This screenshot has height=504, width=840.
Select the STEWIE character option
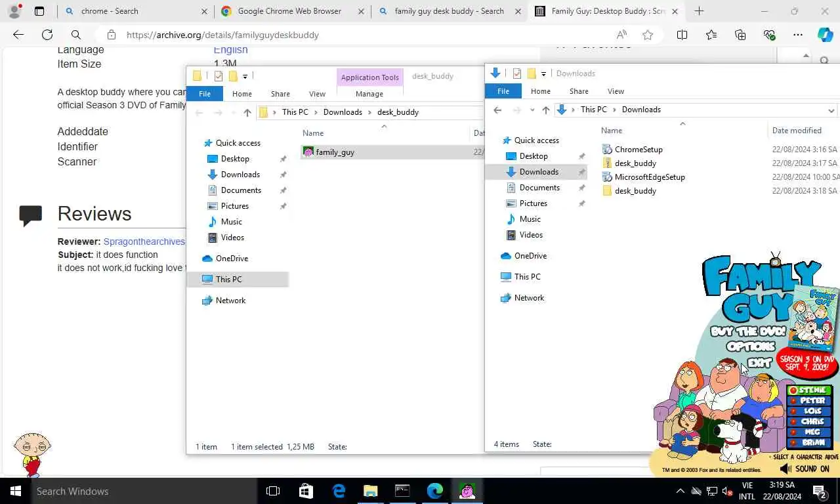pos(808,390)
